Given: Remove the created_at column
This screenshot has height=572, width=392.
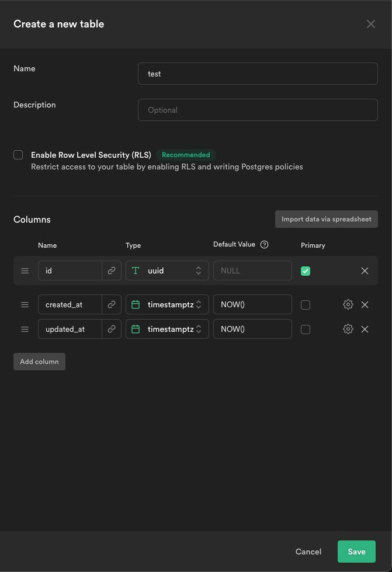Looking at the screenshot, I should click(365, 304).
